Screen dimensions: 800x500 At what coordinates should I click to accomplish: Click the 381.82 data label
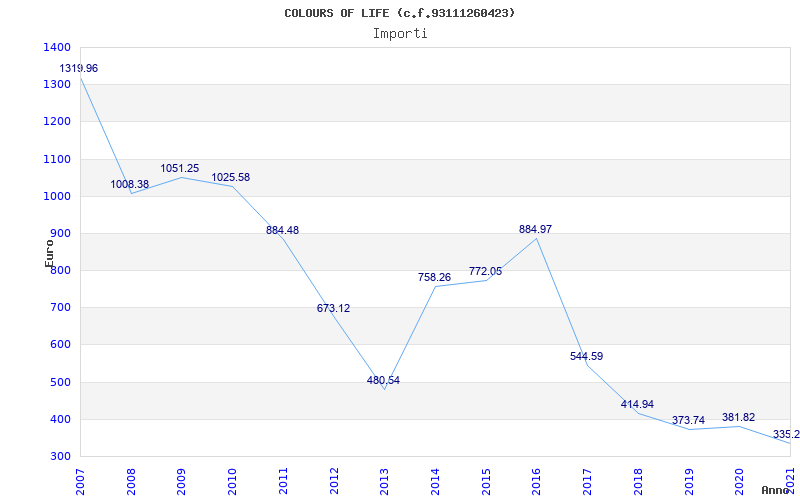[738, 417]
